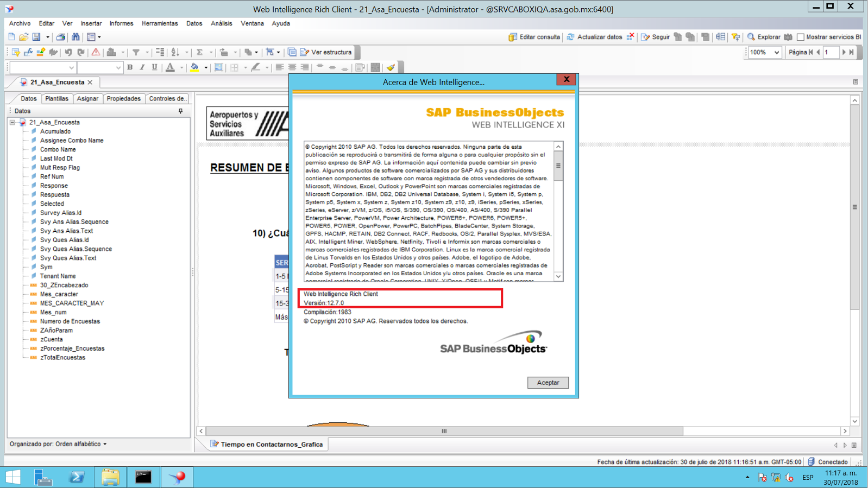Open the Informes menu

click(x=121, y=23)
